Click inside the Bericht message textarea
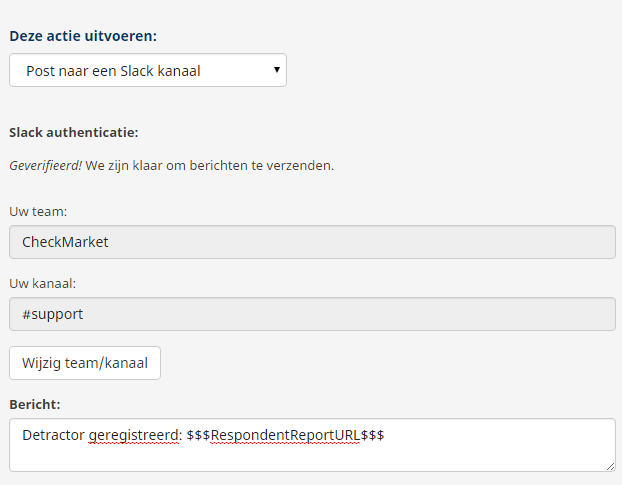622x485 pixels. click(312, 445)
